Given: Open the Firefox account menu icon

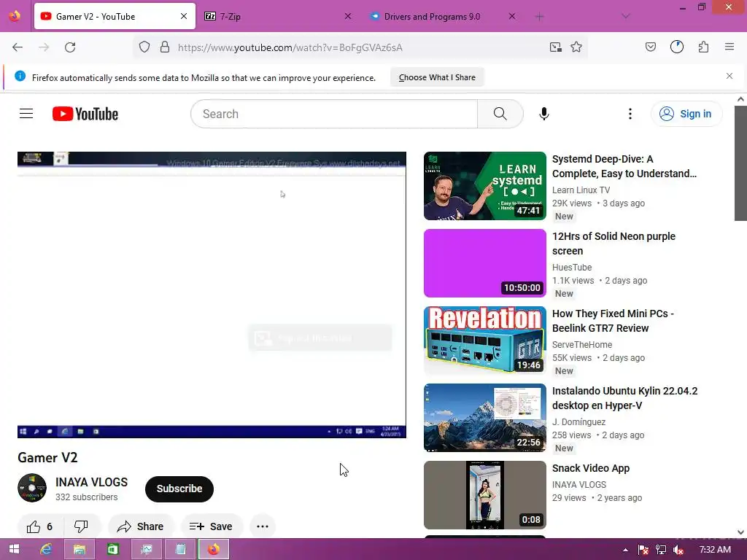Looking at the screenshot, I should (x=676, y=47).
